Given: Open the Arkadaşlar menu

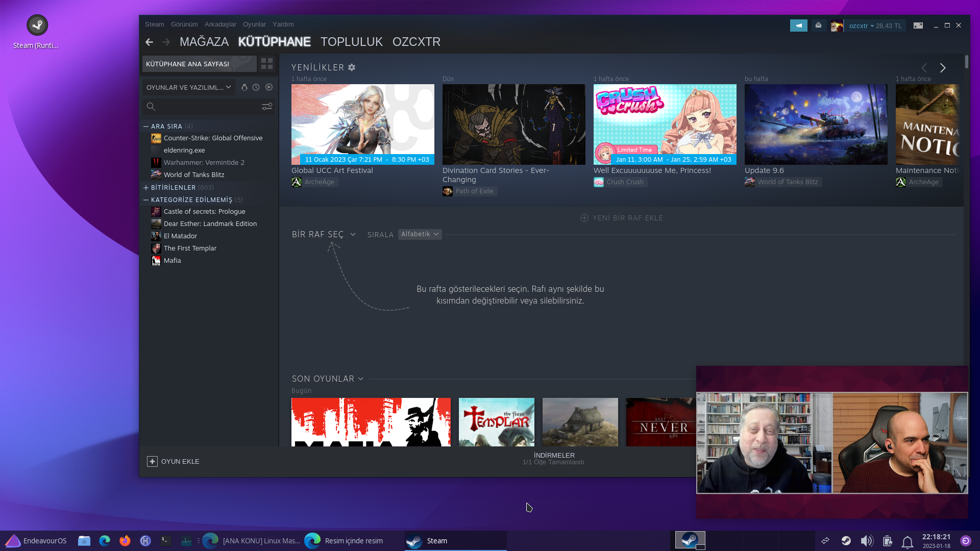Looking at the screenshot, I should [220, 24].
